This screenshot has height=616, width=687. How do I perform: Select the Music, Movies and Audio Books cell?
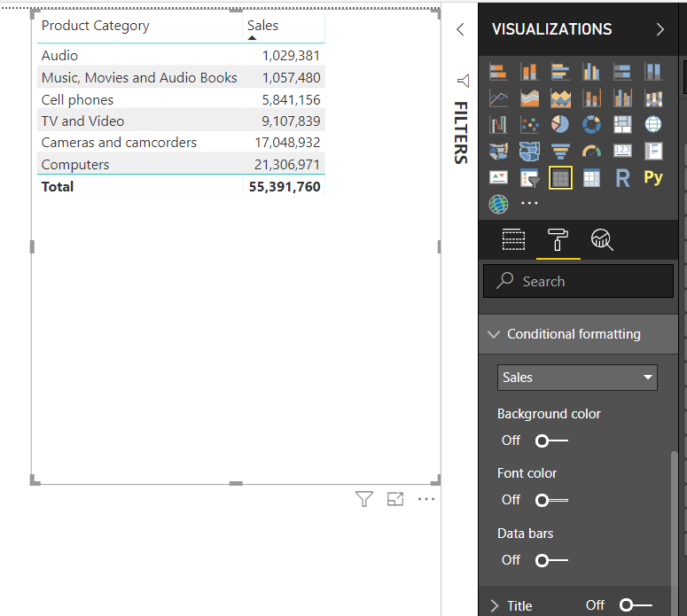coord(139,77)
